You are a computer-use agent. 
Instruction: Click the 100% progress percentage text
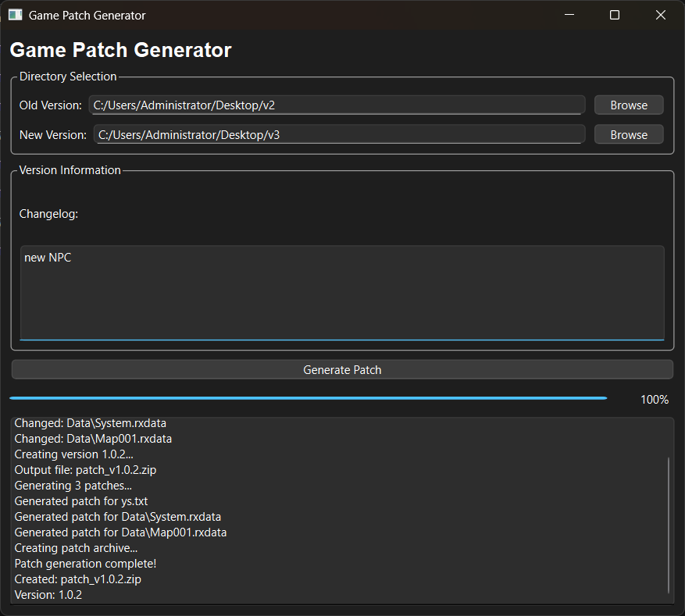pyautogui.click(x=655, y=400)
